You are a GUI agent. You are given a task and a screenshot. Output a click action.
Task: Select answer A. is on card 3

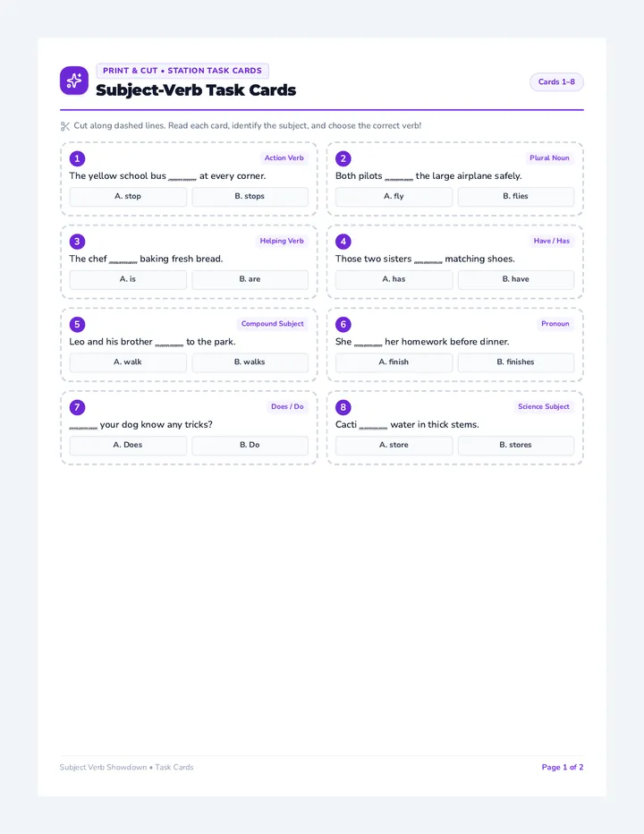[128, 279]
